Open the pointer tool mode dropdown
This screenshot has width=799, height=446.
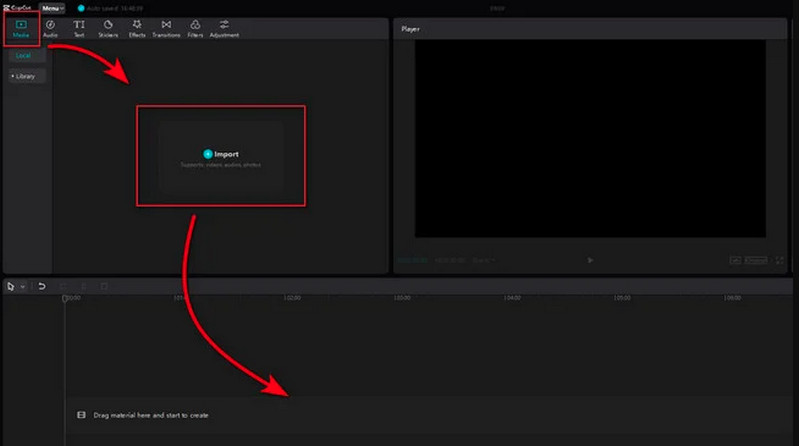[22, 287]
